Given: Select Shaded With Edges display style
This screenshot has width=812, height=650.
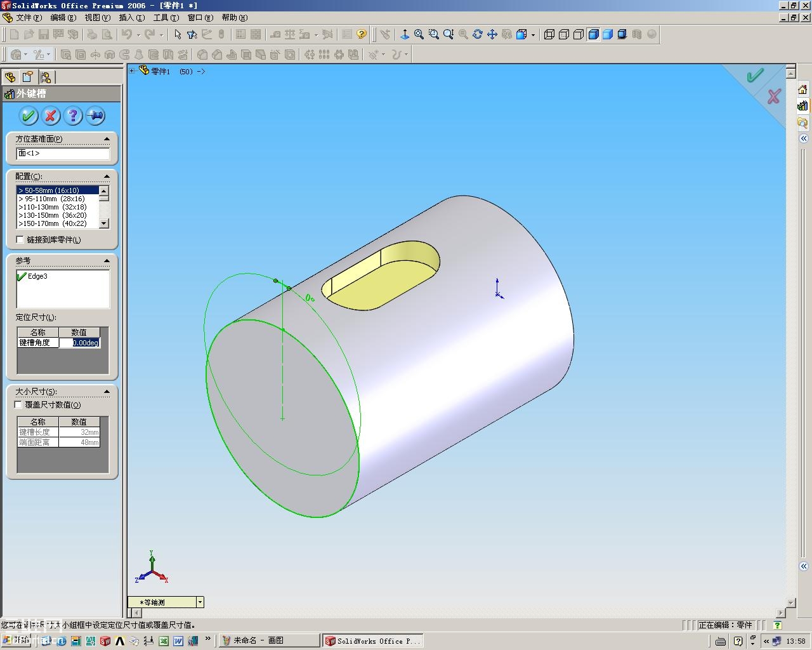Looking at the screenshot, I should (593, 34).
